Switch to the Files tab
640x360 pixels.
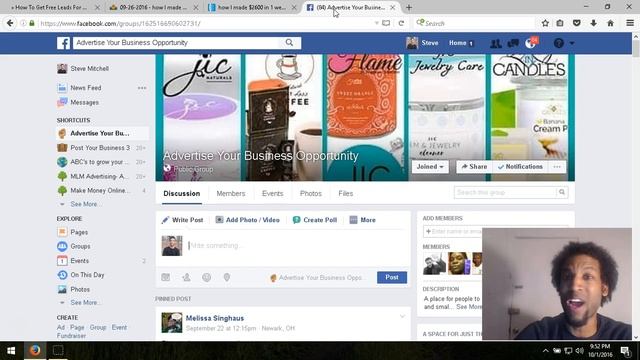pyautogui.click(x=345, y=193)
